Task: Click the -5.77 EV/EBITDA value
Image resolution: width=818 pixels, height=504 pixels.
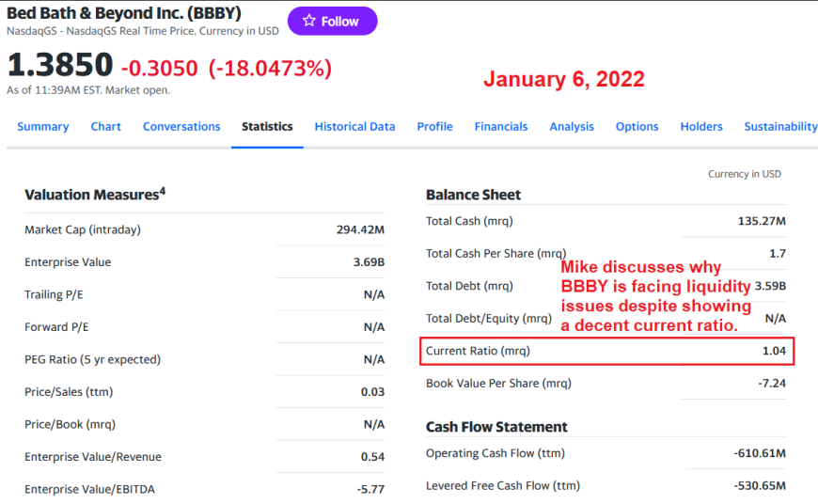Action: pyautogui.click(x=370, y=489)
